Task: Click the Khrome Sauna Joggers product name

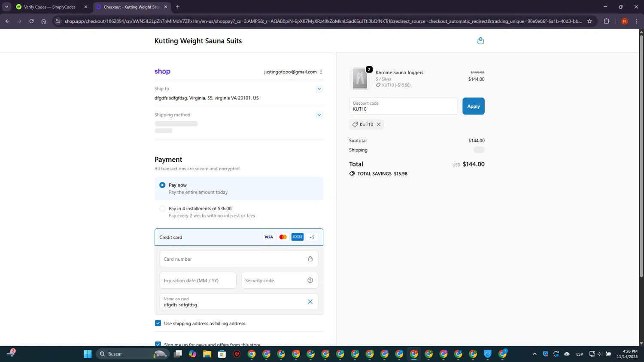Action: (399, 72)
